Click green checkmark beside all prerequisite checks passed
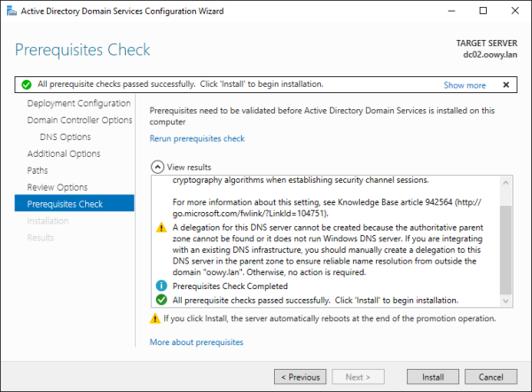532x392 pixels. point(160,300)
